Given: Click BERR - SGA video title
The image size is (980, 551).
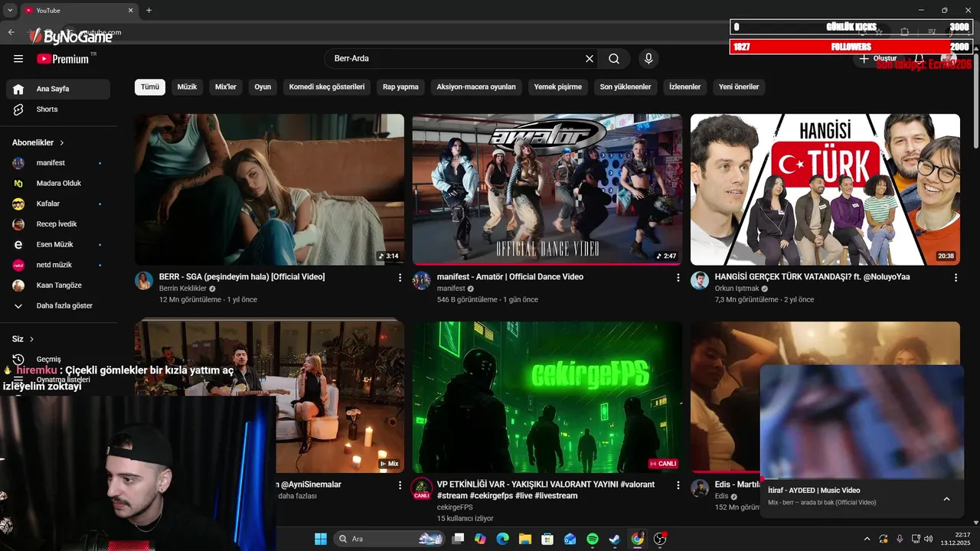Looking at the screenshot, I should (242, 277).
